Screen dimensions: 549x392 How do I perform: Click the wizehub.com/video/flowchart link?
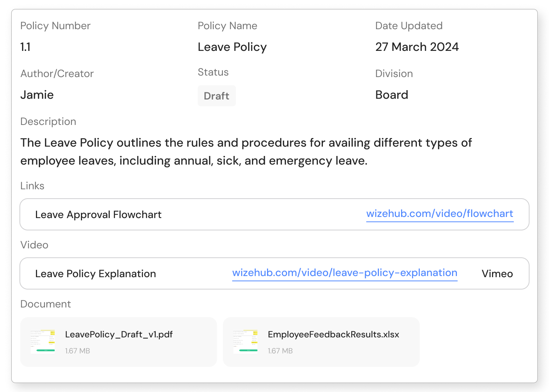pos(440,214)
